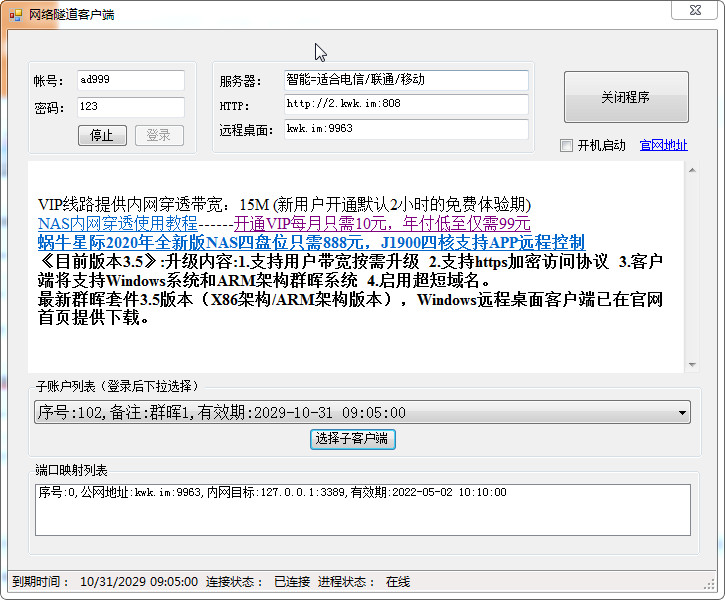Screen dimensions: 725x600
Task: Click the app icon in title bar
Action: [15, 13]
